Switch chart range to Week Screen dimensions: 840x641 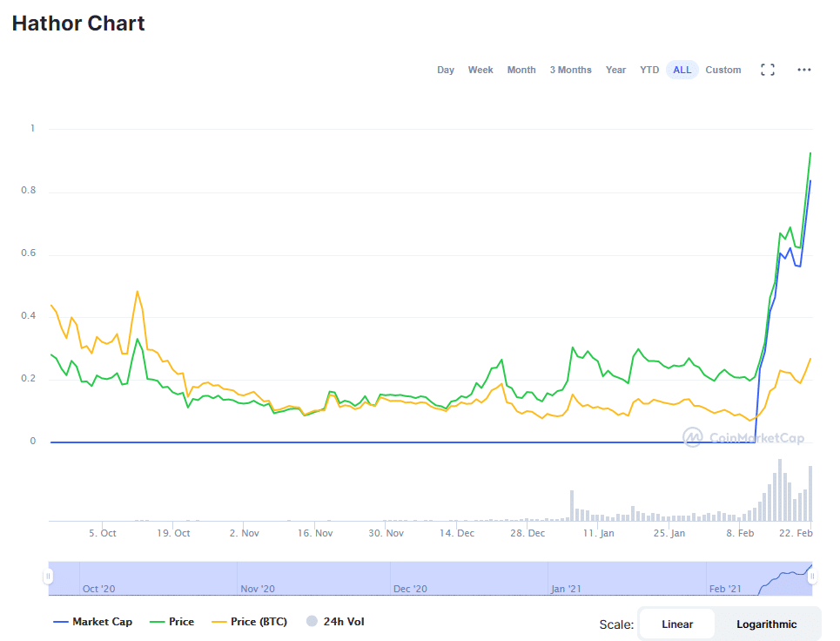[x=480, y=70]
